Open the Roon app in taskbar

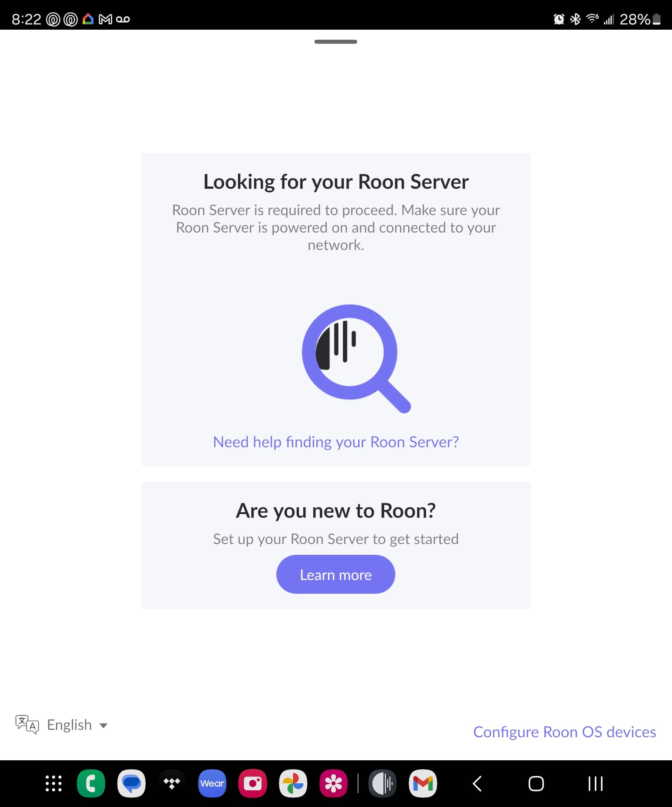382,783
